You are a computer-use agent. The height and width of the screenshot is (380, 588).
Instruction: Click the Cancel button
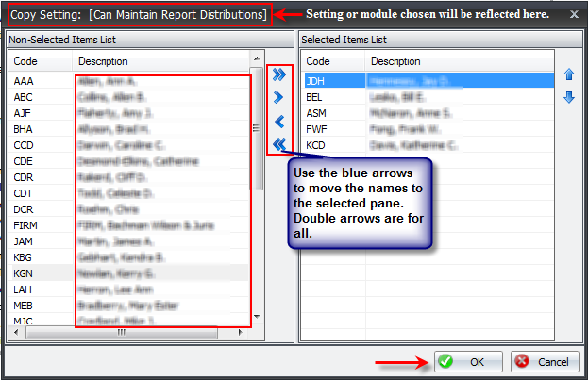pyautogui.click(x=545, y=361)
